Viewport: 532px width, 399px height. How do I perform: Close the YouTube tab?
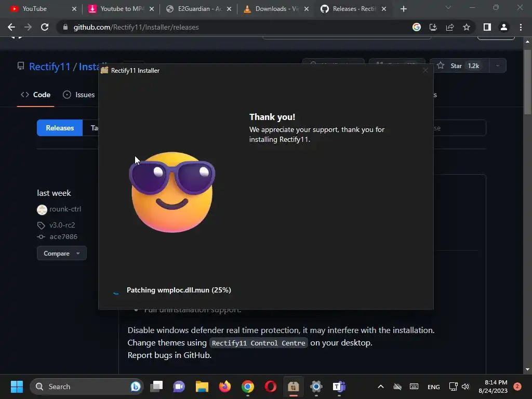click(74, 9)
